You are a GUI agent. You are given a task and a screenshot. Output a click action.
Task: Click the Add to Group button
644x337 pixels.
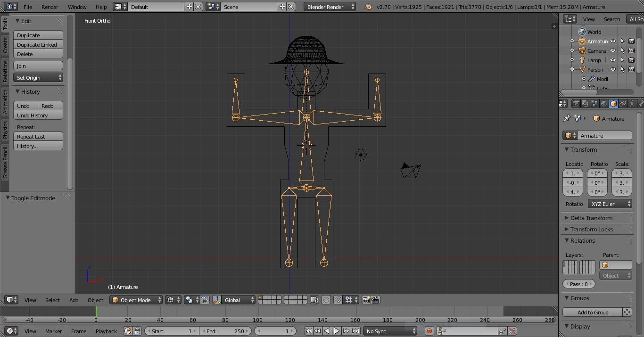pos(593,312)
